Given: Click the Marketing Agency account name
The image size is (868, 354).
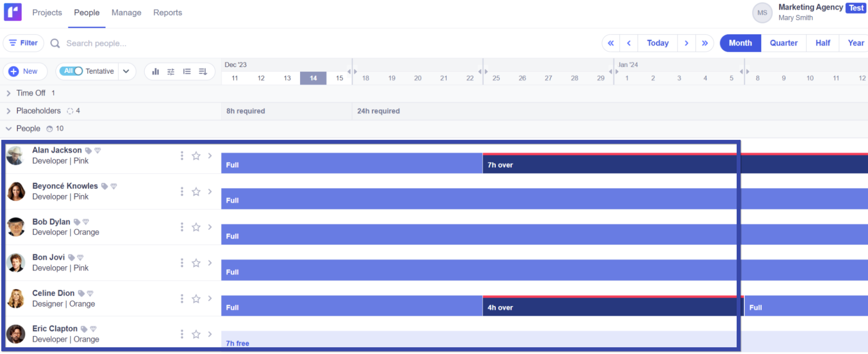Looking at the screenshot, I should click(810, 7).
